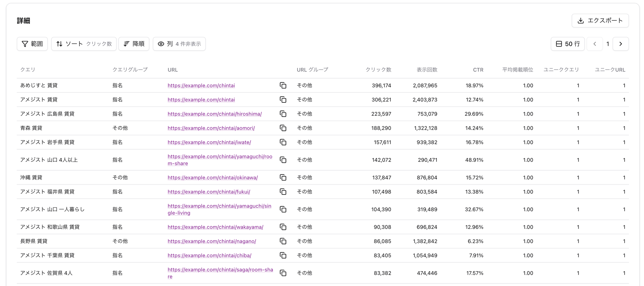The height and width of the screenshot is (286, 644).
Task: Select the query アメジスト 和歌山県 賃貸
Action: (50, 227)
